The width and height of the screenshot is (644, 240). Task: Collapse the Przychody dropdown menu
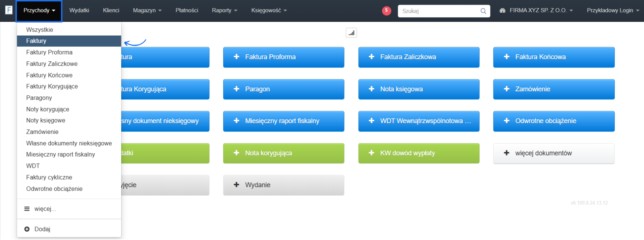(x=39, y=11)
